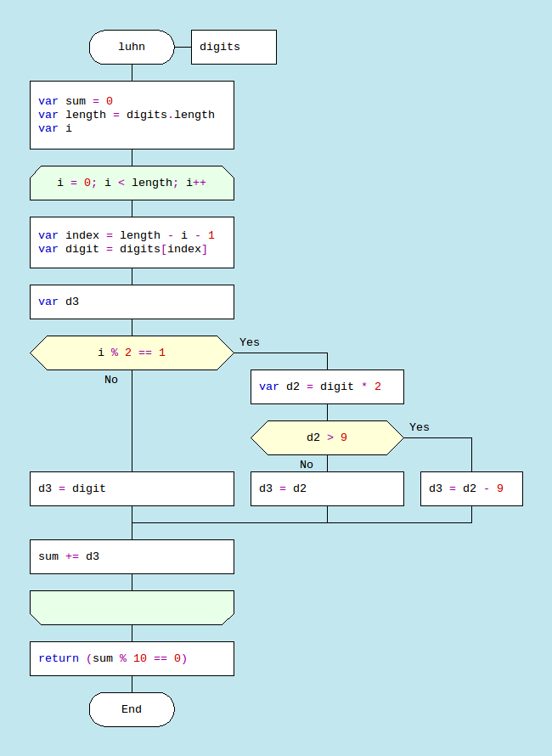The width and height of the screenshot is (552, 756).
Task: Click the Yes label beside i % 2 condition
Action: 250,342
